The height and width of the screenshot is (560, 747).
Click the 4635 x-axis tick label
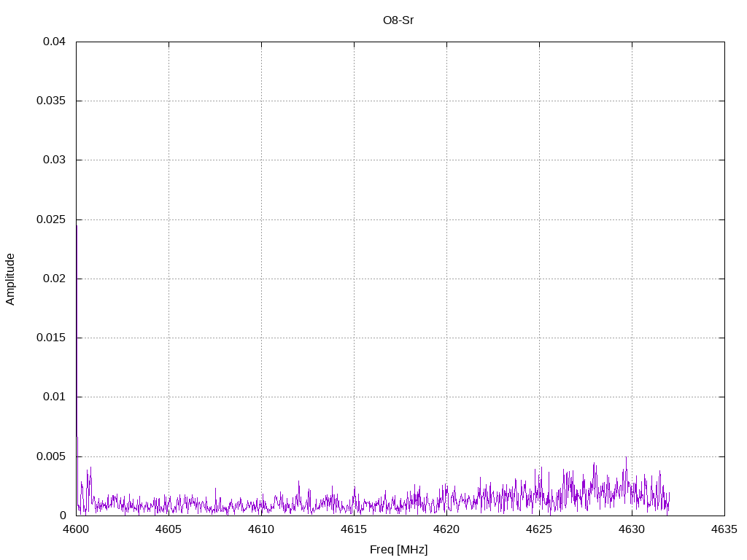point(724,529)
